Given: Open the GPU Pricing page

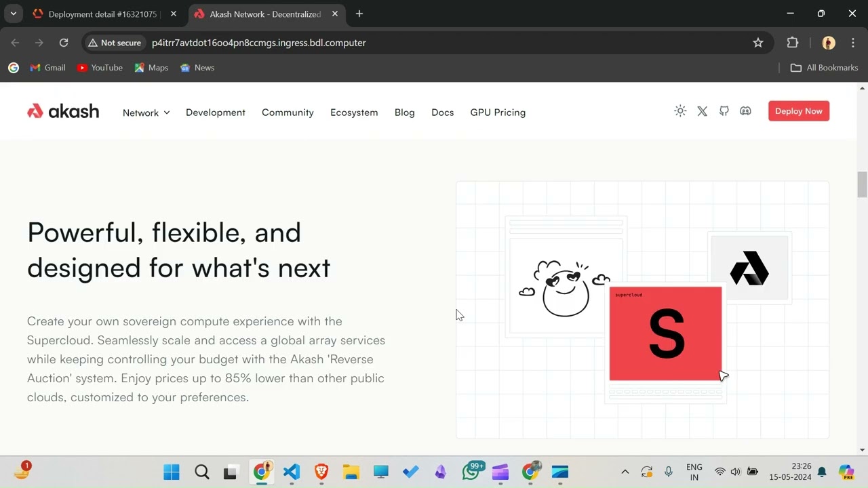Looking at the screenshot, I should [x=498, y=113].
